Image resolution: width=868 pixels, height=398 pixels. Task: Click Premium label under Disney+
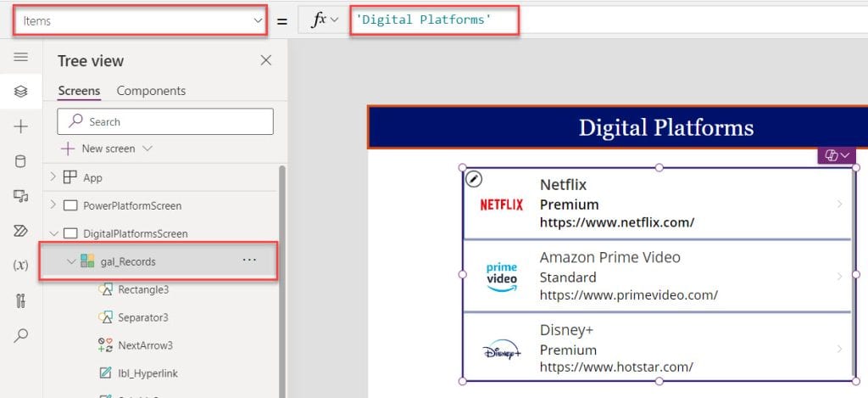pos(568,350)
